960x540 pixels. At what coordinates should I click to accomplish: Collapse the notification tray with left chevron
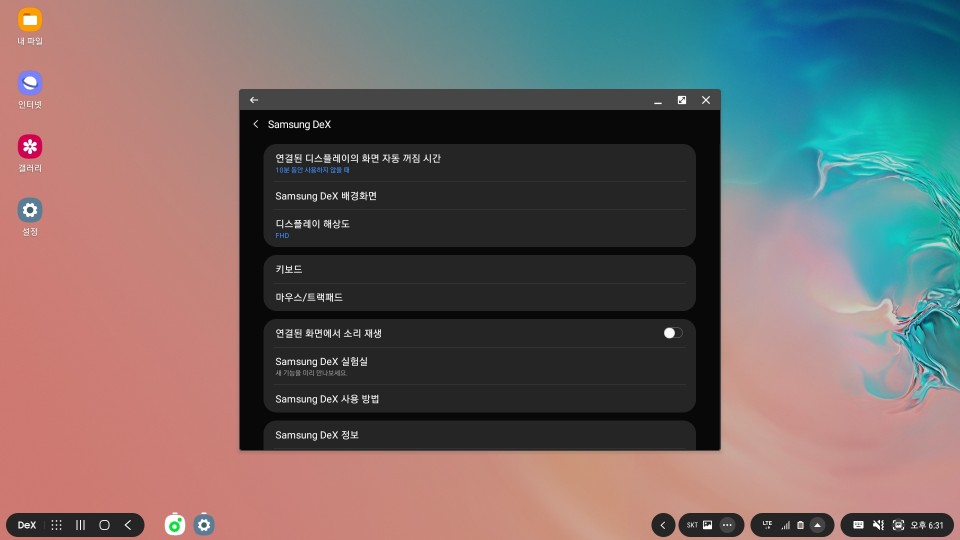(x=662, y=525)
